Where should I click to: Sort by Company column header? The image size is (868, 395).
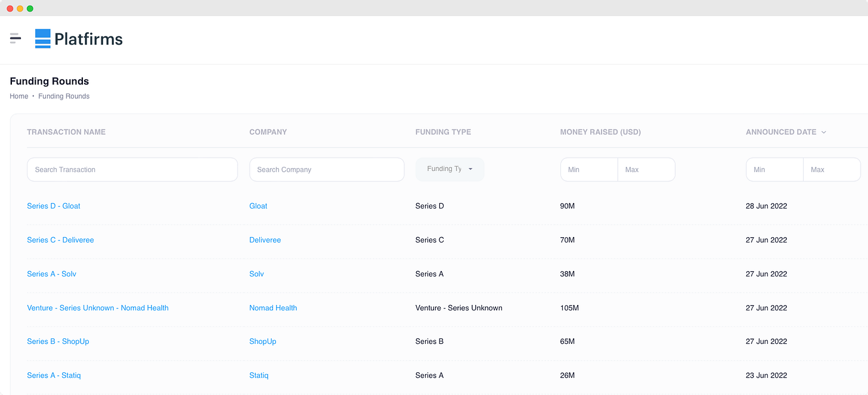point(268,132)
